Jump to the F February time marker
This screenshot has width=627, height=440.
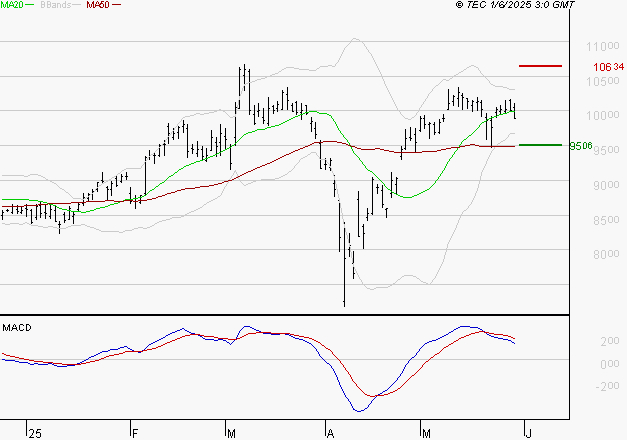click(134, 432)
